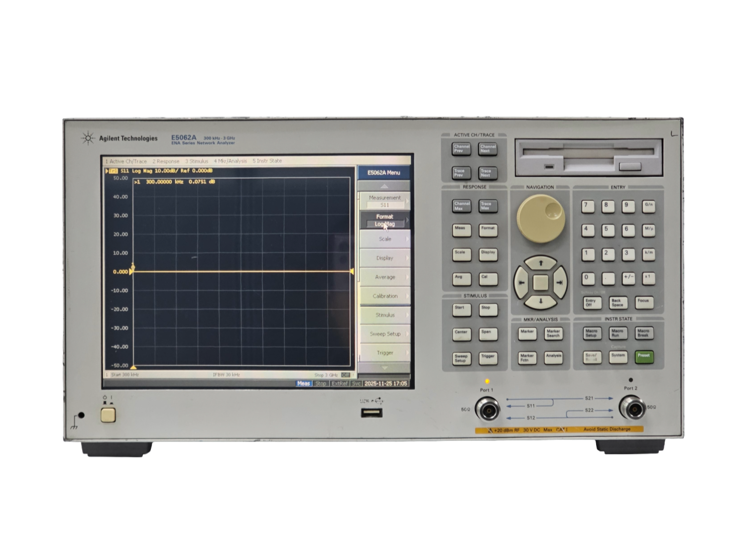Click the Svc status indicator
This screenshot has height=560, width=747.
click(x=356, y=383)
